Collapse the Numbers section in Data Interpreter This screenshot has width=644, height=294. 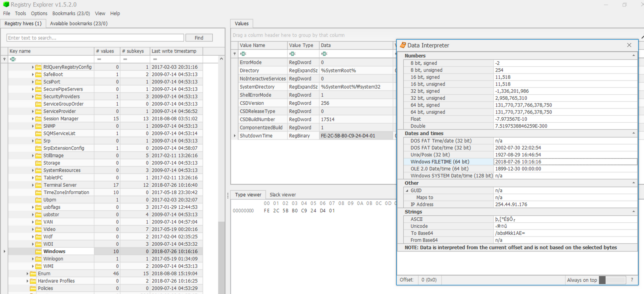(633, 56)
